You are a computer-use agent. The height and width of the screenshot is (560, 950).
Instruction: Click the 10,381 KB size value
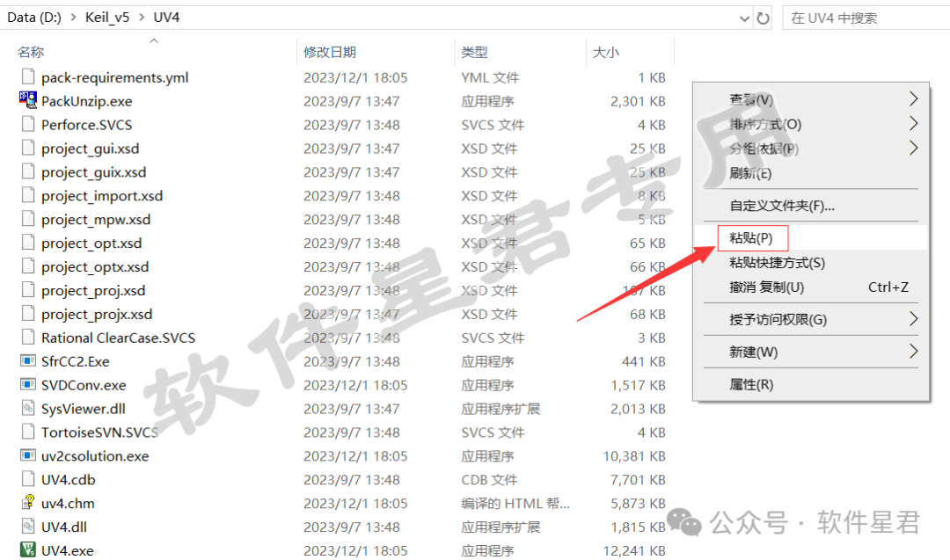tap(634, 456)
